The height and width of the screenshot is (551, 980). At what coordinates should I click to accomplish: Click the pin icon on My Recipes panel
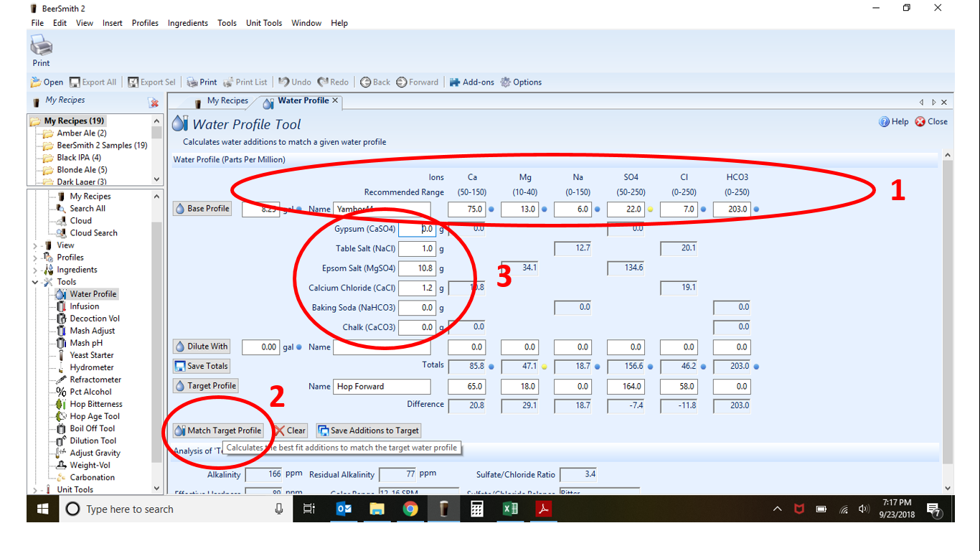click(153, 103)
